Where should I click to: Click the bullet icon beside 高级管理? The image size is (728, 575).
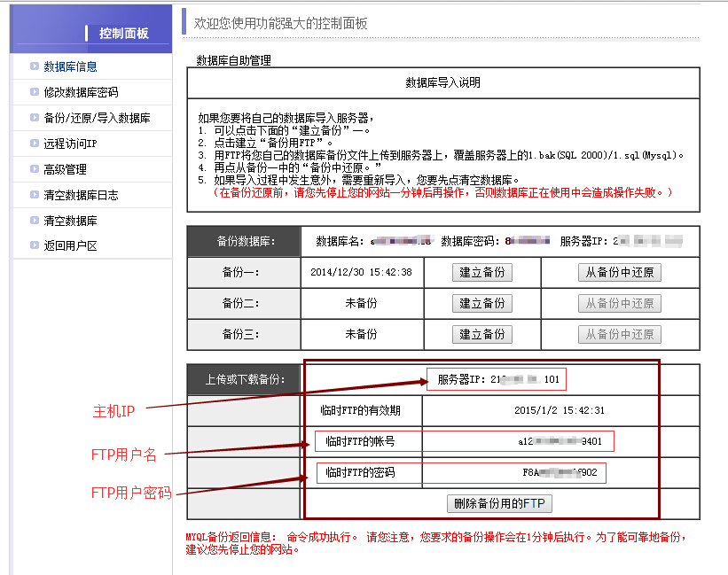[35, 169]
